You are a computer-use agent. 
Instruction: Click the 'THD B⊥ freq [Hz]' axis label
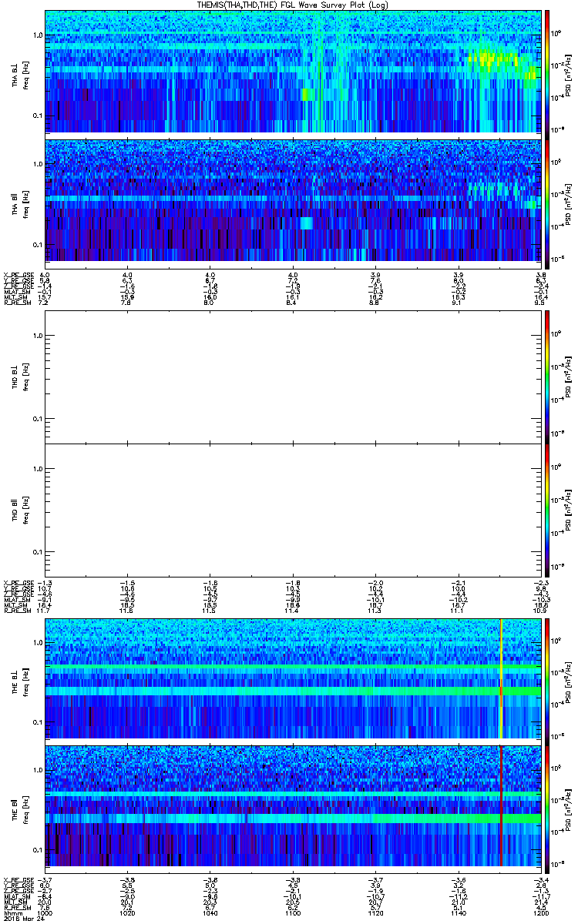20,377
